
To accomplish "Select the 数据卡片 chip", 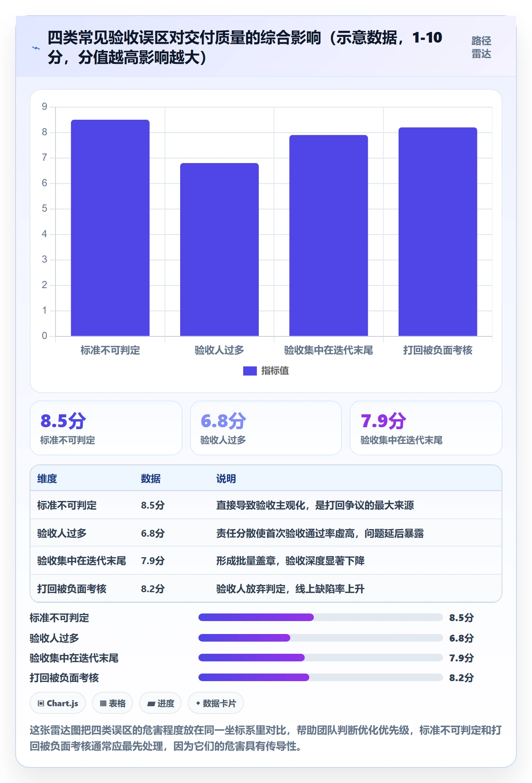I will pos(216,703).
